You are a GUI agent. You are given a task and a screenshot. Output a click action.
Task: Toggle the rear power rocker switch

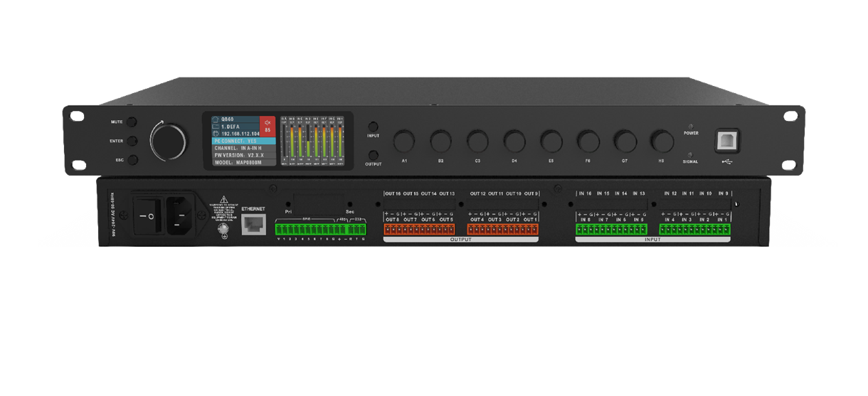point(148,215)
